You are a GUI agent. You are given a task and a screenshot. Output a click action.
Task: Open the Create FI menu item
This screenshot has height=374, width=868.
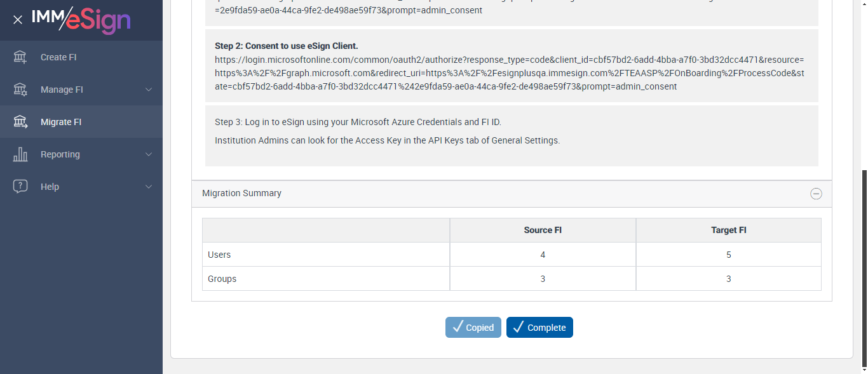click(58, 57)
